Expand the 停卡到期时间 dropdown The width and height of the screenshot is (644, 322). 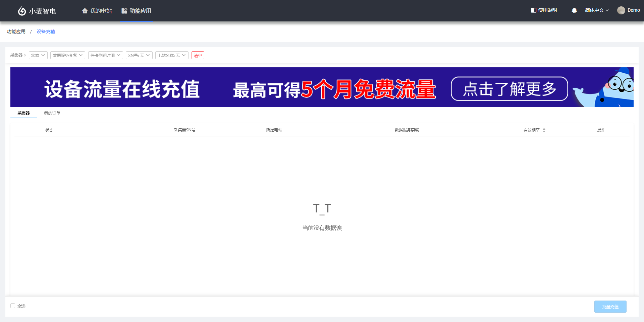[x=105, y=55]
